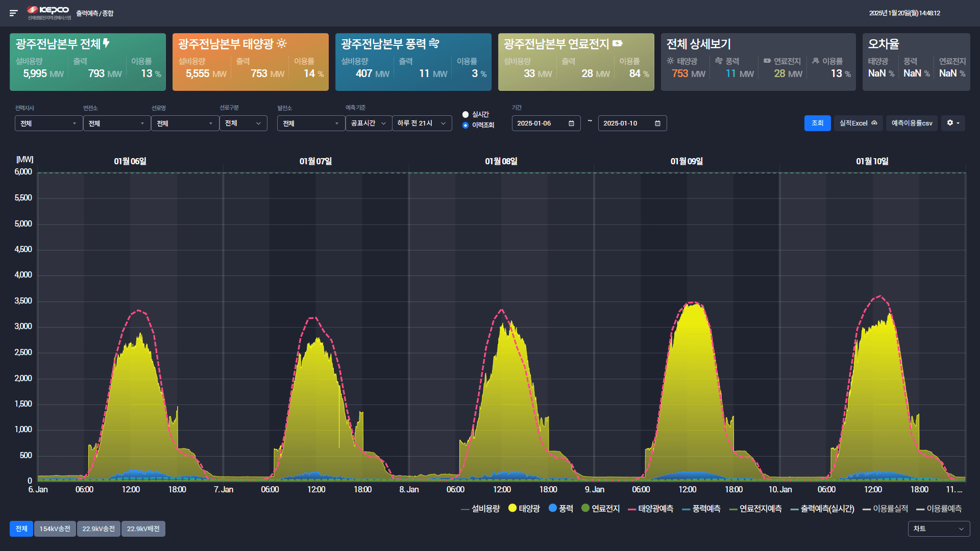The height and width of the screenshot is (551, 980).
Task: Click the 조회 search button
Action: click(x=817, y=123)
